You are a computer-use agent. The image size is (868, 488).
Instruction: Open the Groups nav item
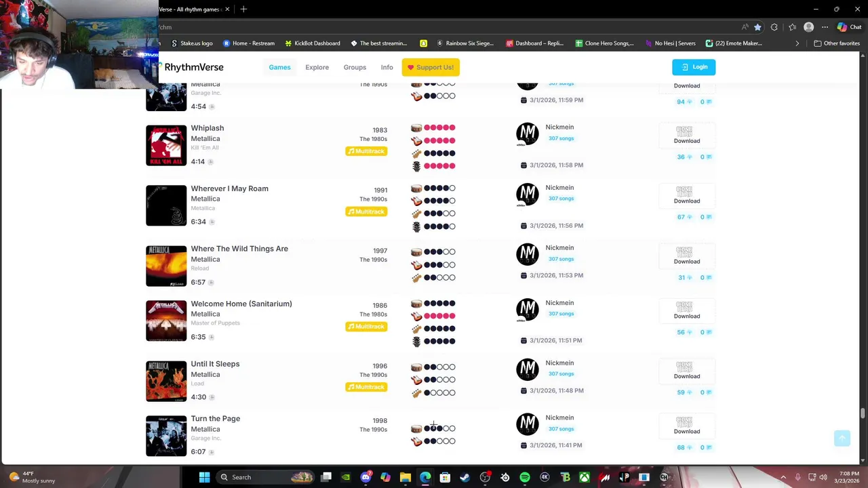click(x=355, y=67)
